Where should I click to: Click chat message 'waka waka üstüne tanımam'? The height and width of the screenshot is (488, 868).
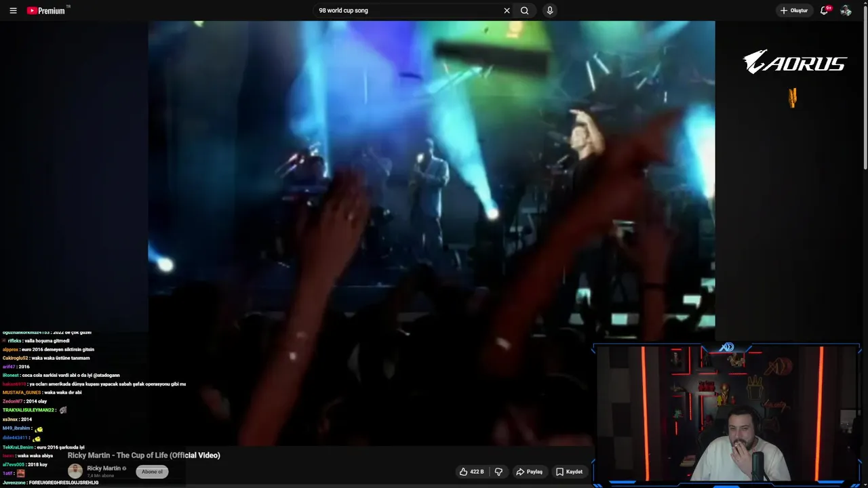[60, 358]
